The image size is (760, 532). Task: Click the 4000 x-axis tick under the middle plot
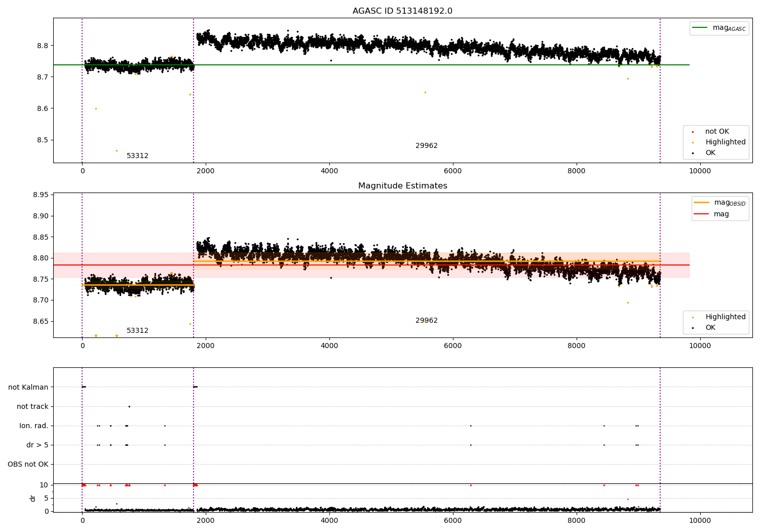pyautogui.click(x=329, y=346)
